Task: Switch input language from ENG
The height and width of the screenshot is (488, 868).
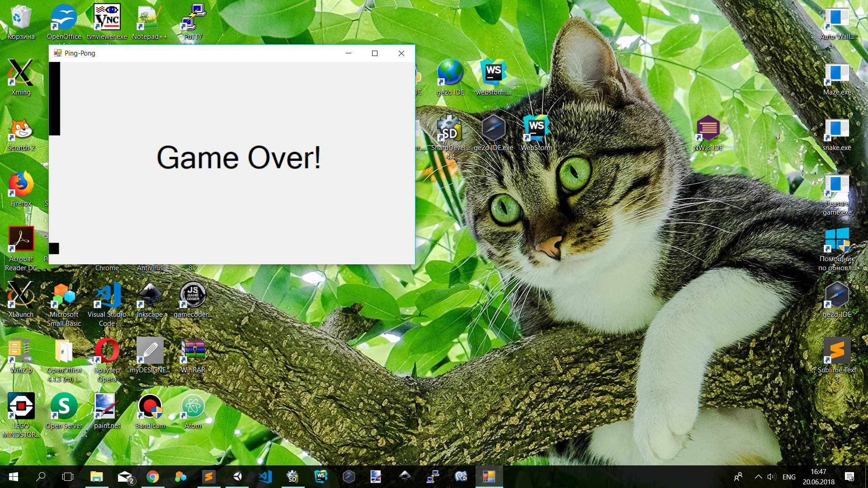Action: point(789,477)
